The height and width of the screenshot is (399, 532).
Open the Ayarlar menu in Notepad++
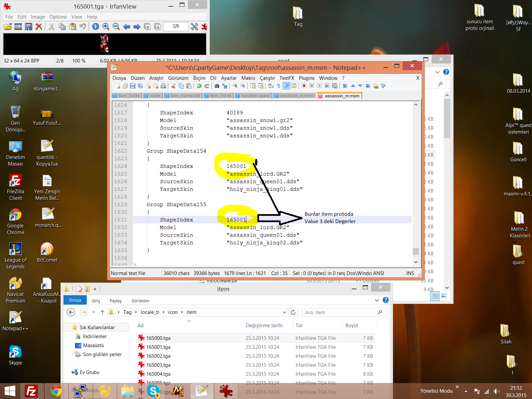click(229, 78)
